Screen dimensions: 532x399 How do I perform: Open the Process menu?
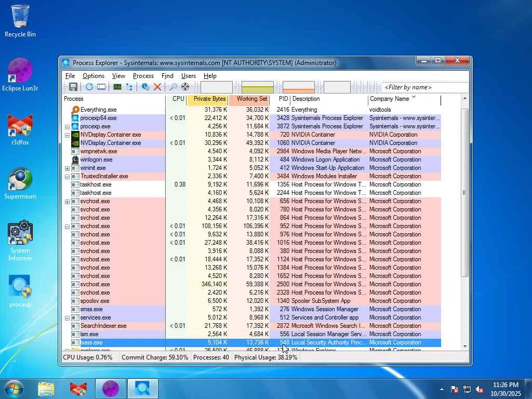[x=143, y=76]
